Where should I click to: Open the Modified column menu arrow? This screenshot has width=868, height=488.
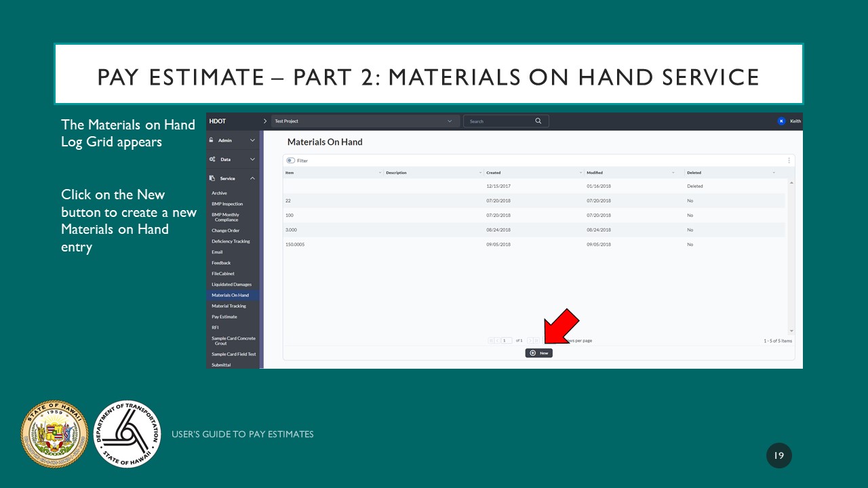[x=673, y=173]
